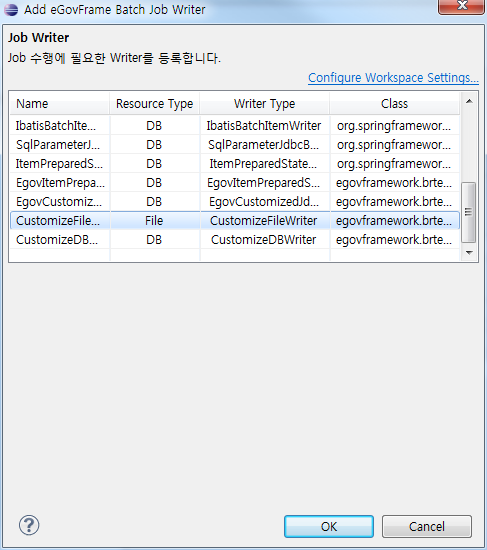Select the EgovCustomiz... name cell
The image size is (487, 550).
tap(60, 202)
